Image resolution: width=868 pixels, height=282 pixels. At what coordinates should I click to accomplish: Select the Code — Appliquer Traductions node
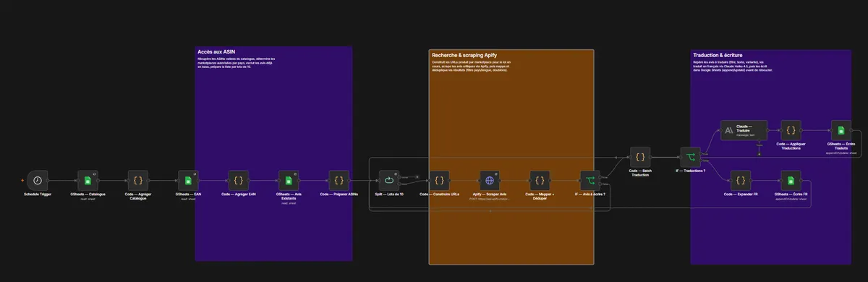[x=791, y=131]
